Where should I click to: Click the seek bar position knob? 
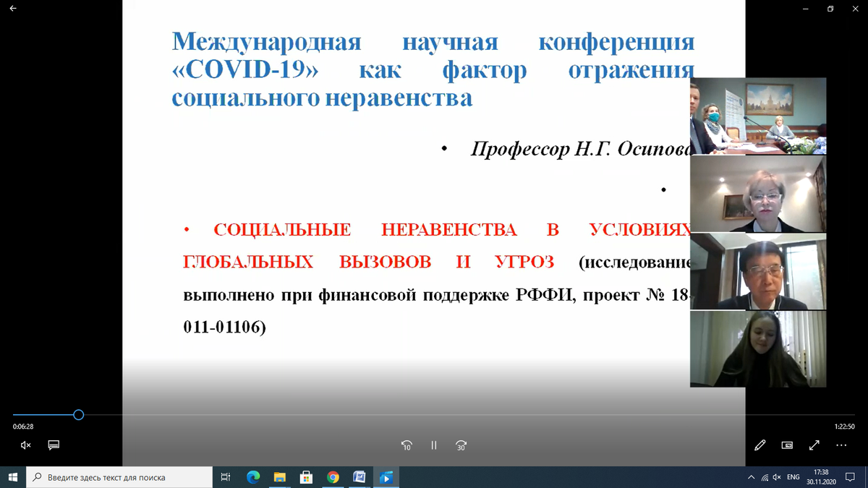[79, 415]
